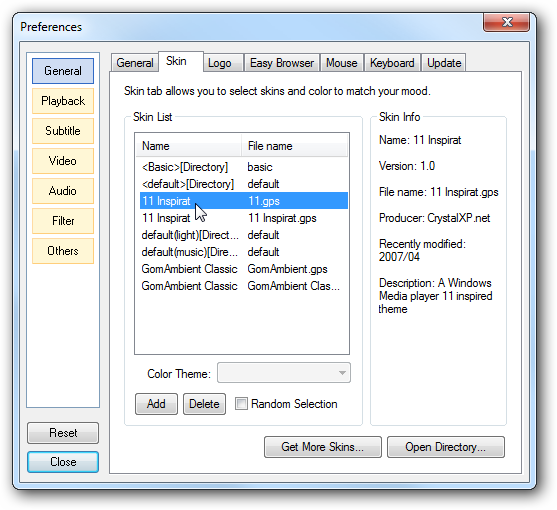Go to the Update tab

[444, 63]
